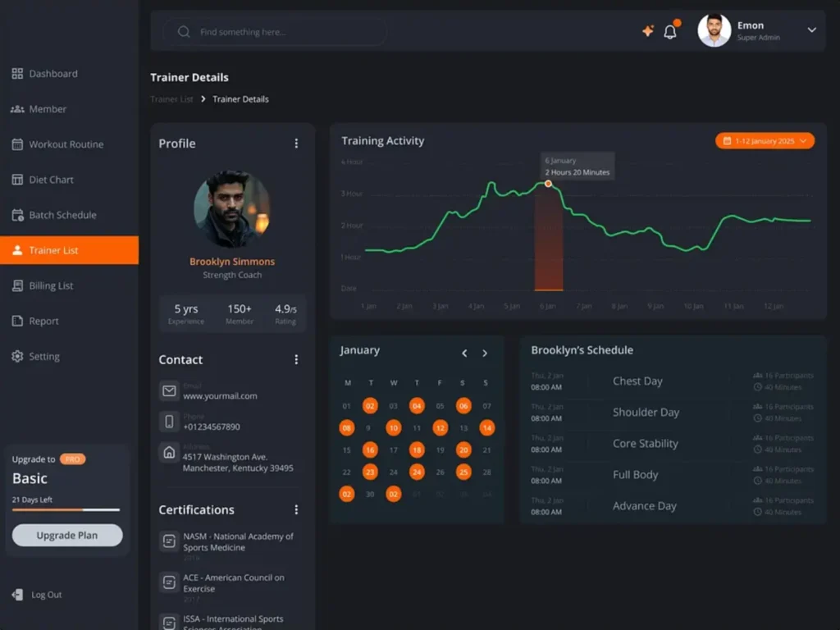Click the notification bell icon
Image resolution: width=840 pixels, height=630 pixels.
tap(670, 32)
